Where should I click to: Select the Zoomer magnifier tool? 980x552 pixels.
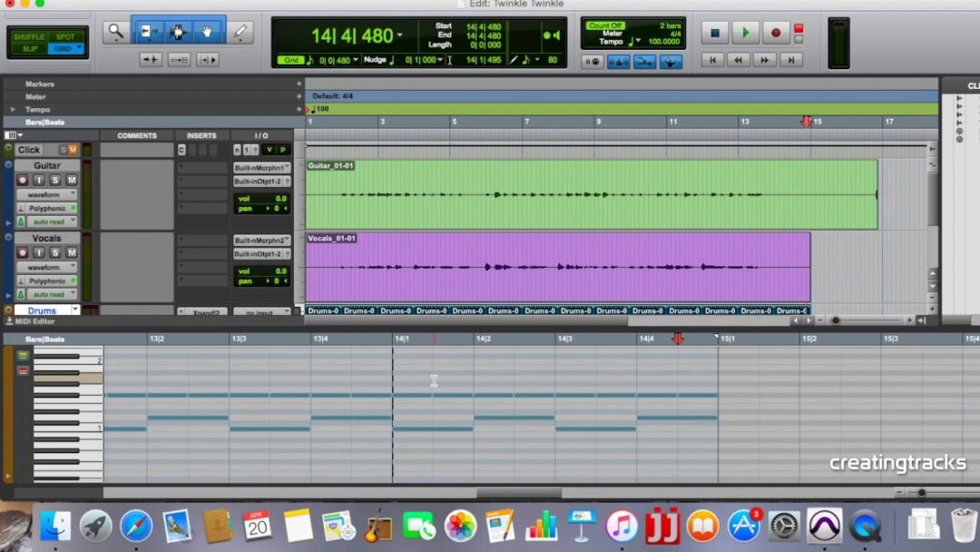(x=115, y=32)
